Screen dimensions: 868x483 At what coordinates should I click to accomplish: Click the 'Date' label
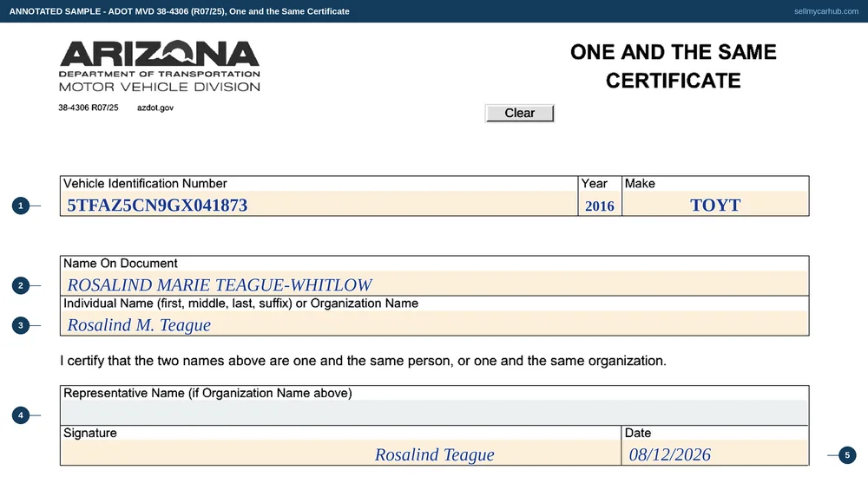point(638,433)
